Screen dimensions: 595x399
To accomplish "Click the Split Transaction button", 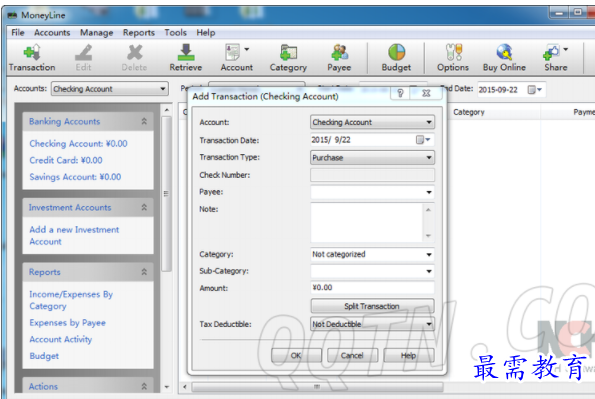I will (372, 306).
